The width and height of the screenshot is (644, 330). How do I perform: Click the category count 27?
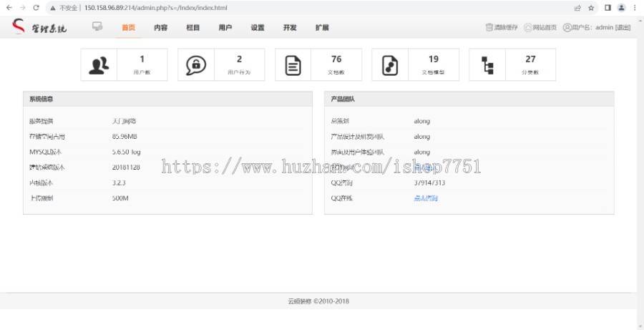pos(530,59)
